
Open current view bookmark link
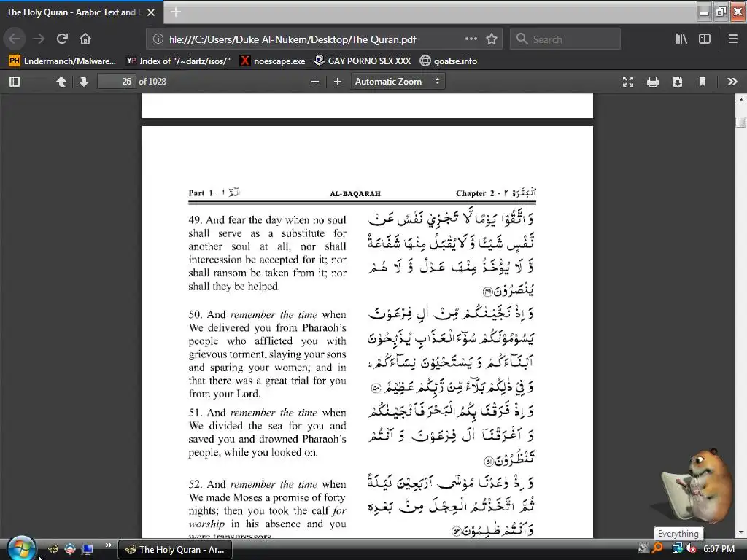pos(703,82)
